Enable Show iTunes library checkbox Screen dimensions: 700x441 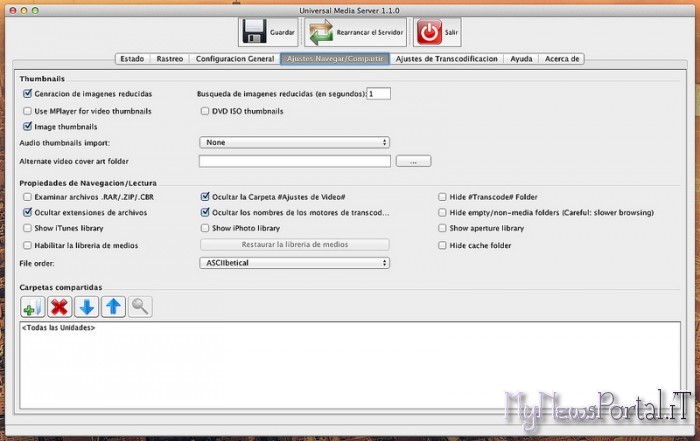27,228
